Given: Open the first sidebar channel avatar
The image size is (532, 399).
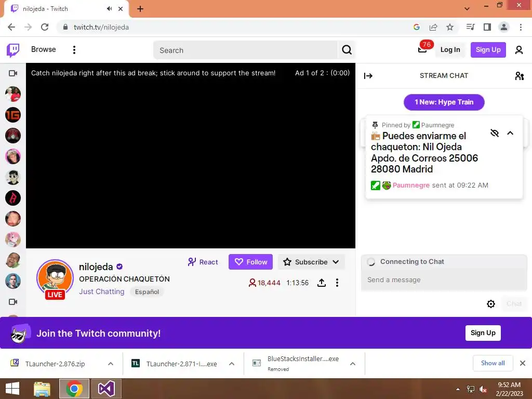Looking at the screenshot, I should (x=13, y=95).
